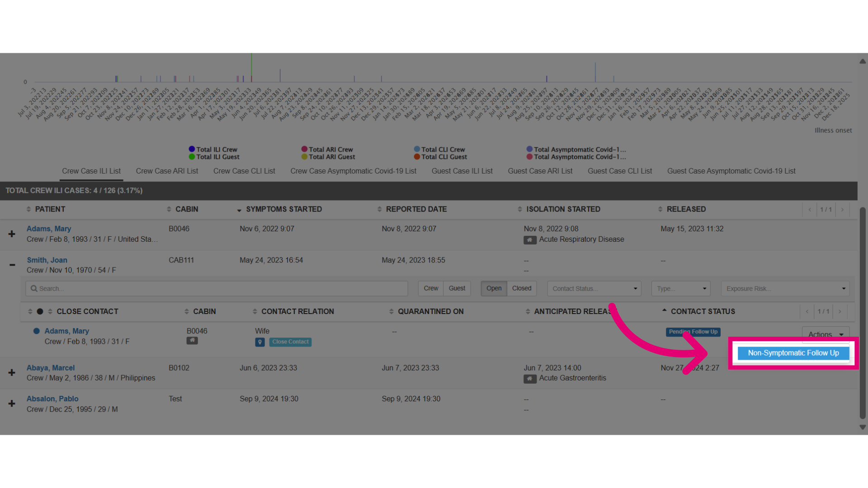
Task: Open Smith, Joan patient link
Action: tap(47, 260)
